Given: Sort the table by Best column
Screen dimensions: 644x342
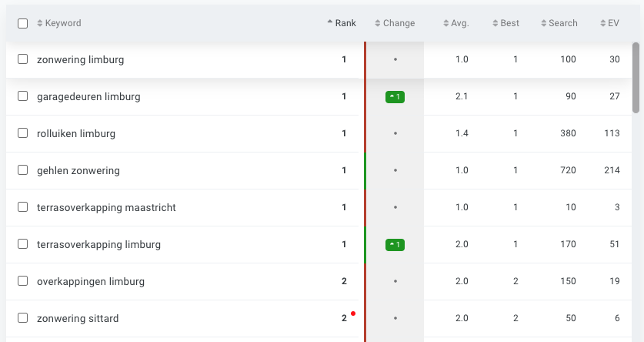Looking at the screenshot, I should [x=506, y=23].
